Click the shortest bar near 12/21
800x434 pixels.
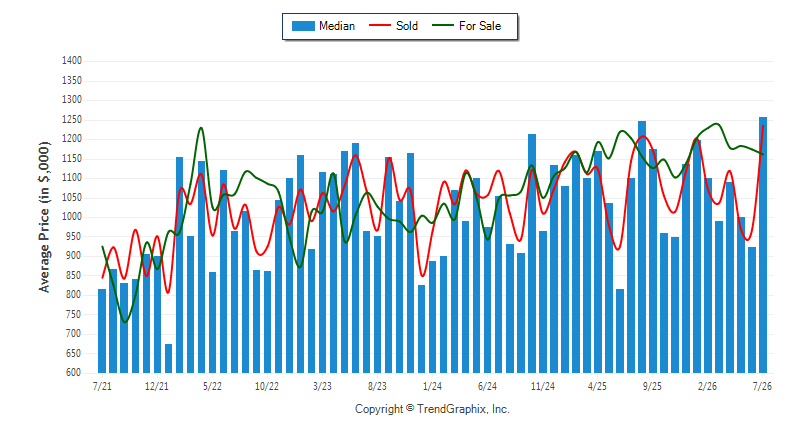(x=168, y=359)
